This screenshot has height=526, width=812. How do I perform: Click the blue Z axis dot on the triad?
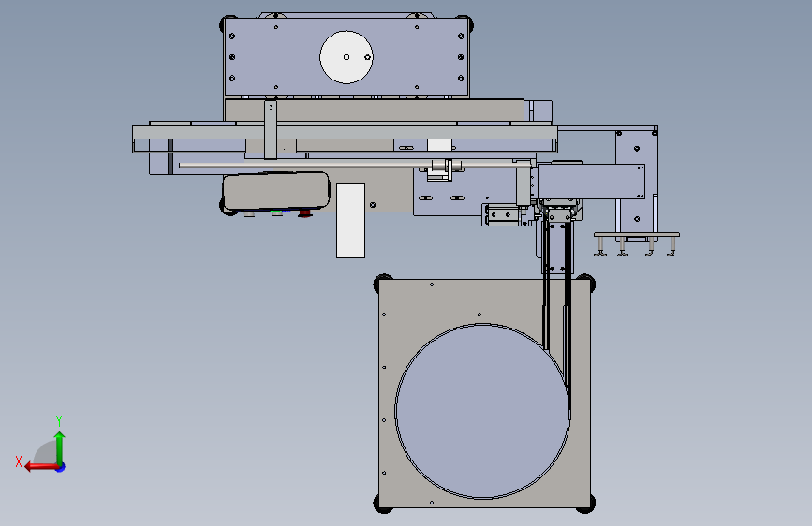61,467
